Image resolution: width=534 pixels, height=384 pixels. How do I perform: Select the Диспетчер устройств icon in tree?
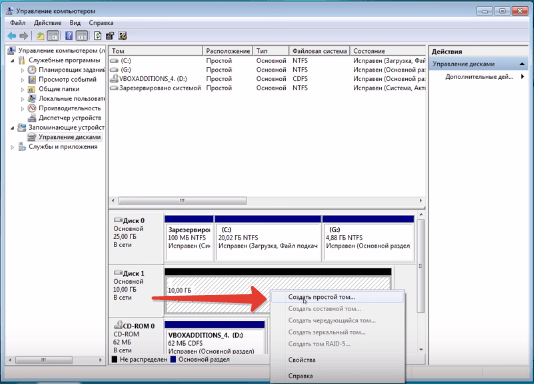pyautogui.click(x=32, y=118)
